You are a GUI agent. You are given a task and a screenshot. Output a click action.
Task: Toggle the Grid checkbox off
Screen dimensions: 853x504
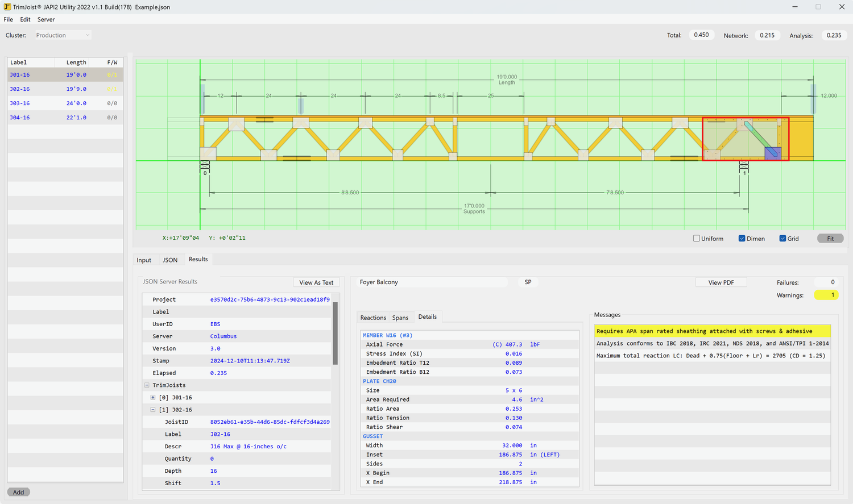pyautogui.click(x=782, y=238)
